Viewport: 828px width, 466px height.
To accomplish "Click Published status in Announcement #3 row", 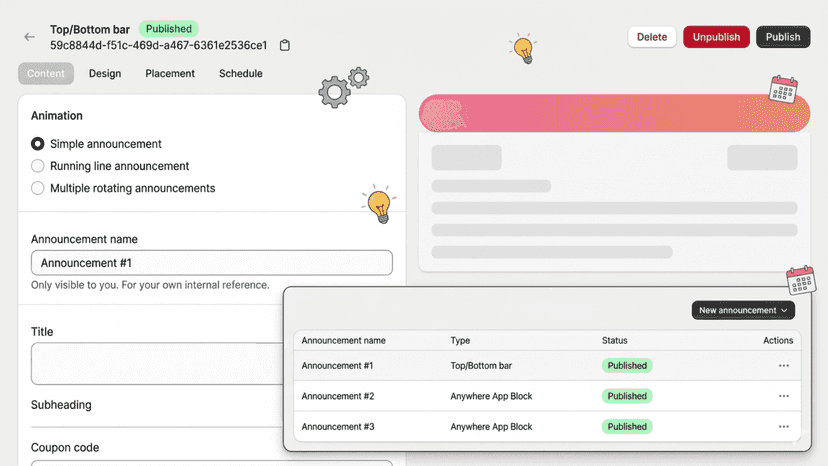I will click(x=627, y=427).
